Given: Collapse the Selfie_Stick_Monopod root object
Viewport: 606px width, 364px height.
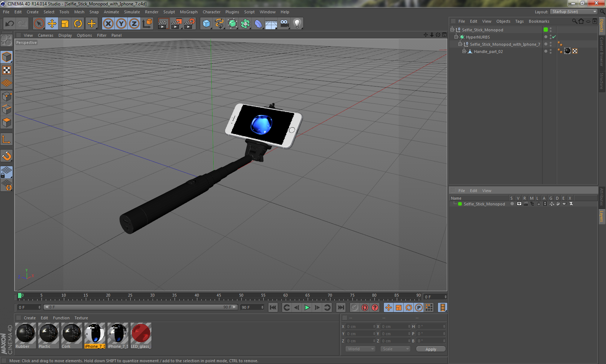Looking at the screenshot, I should [x=452, y=30].
